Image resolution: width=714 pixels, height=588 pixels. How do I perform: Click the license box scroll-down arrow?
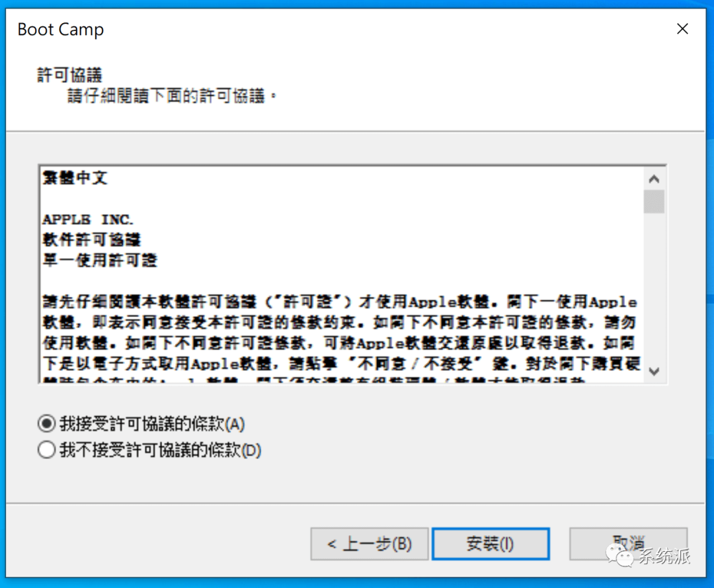point(654,372)
